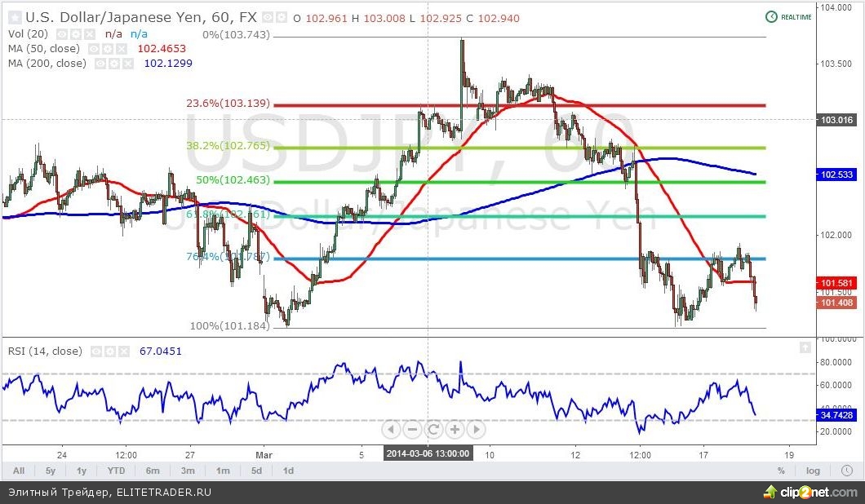Select the All time range
The width and height of the screenshot is (865, 504).
pos(19,471)
